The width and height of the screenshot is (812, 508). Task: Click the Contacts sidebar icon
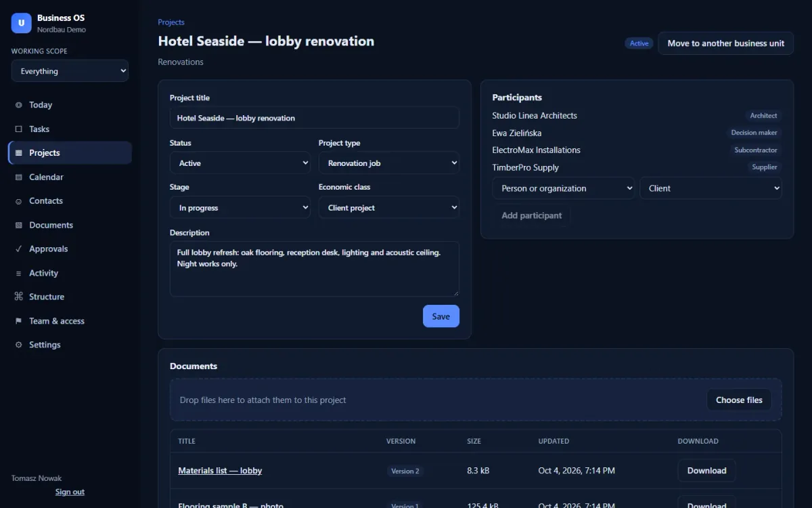[x=18, y=201]
